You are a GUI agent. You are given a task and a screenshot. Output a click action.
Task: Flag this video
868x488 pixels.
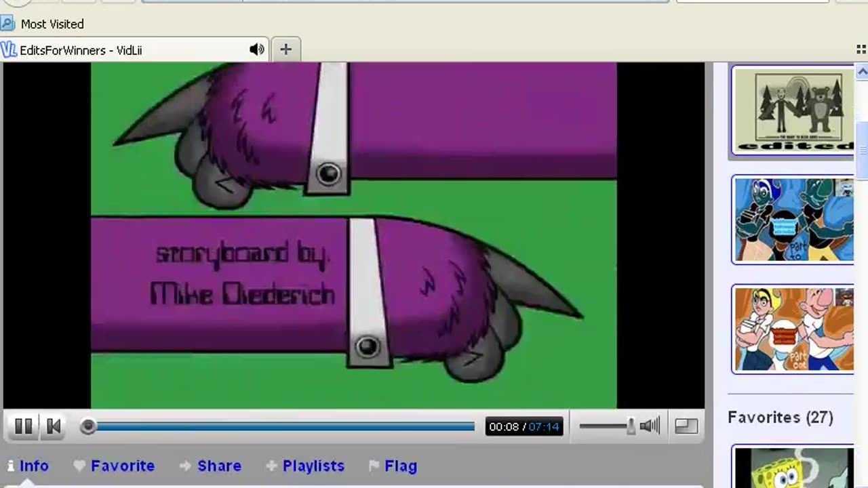coord(393,466)
